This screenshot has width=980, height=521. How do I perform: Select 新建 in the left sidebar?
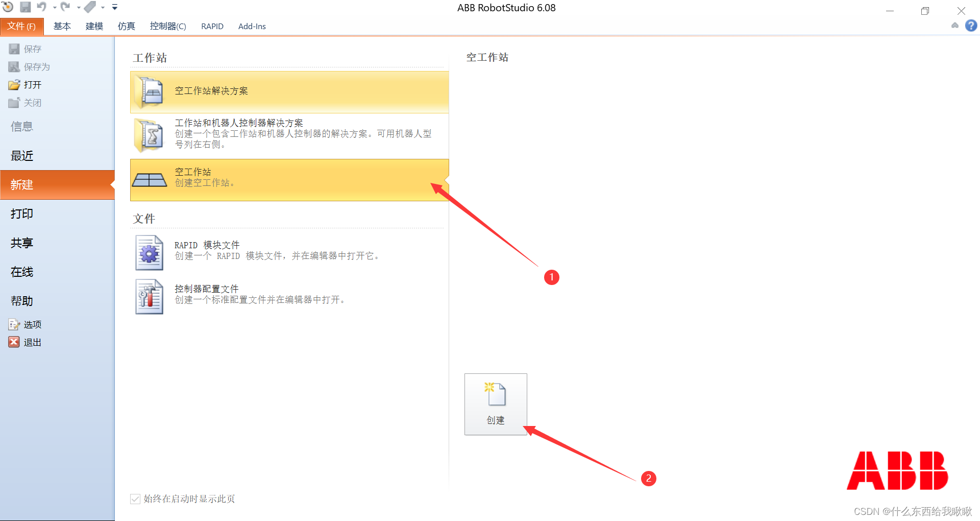coord(57,185)
